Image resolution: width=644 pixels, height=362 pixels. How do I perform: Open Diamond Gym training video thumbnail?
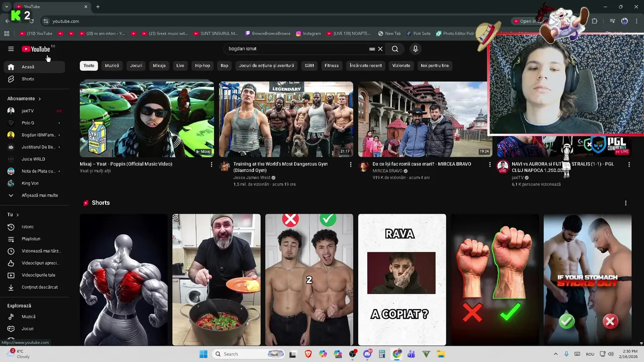[x=286, y=119]
